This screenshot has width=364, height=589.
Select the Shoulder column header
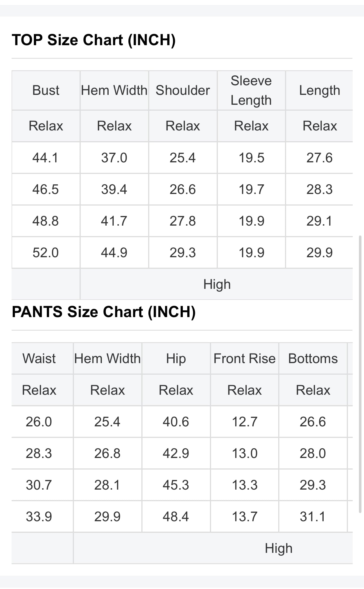tap(183, 90)
